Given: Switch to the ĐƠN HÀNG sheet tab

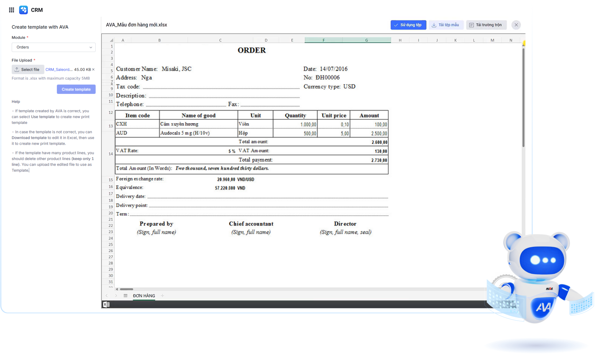Looking at the screenshot, I should point(144,296).
